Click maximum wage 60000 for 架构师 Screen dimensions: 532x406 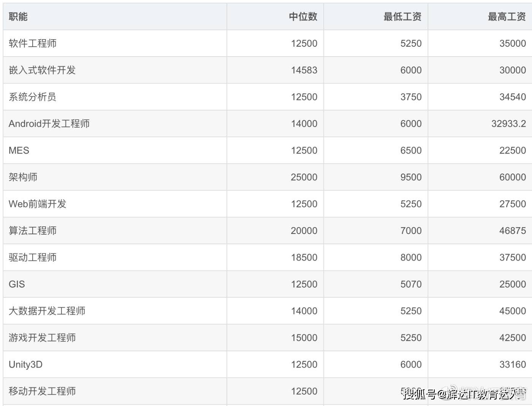pyautogui.click(x=513, y=177)
